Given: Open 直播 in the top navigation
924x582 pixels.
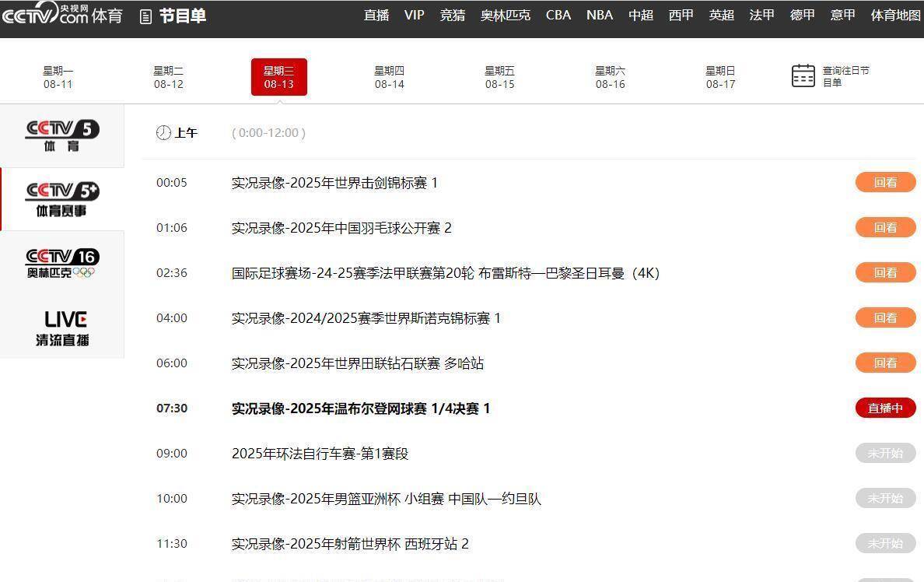Looking at the screenshot, I should tap(376, 16).
